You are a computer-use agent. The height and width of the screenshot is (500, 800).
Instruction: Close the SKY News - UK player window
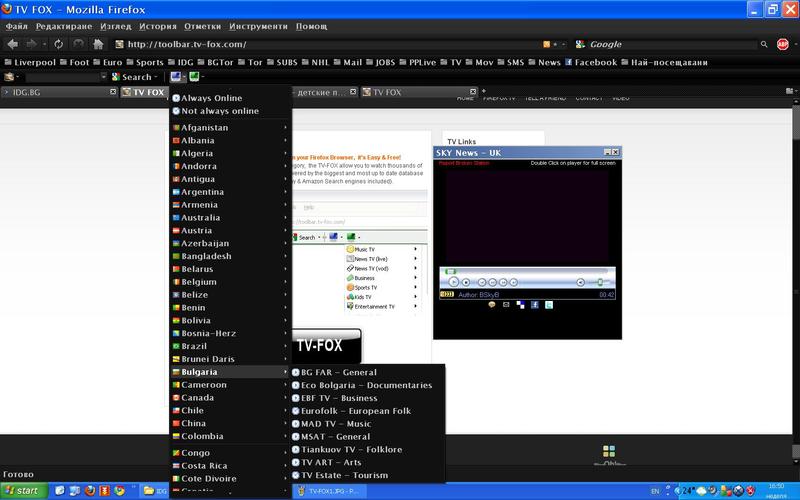pyautogui.click(x=615, y=152)
